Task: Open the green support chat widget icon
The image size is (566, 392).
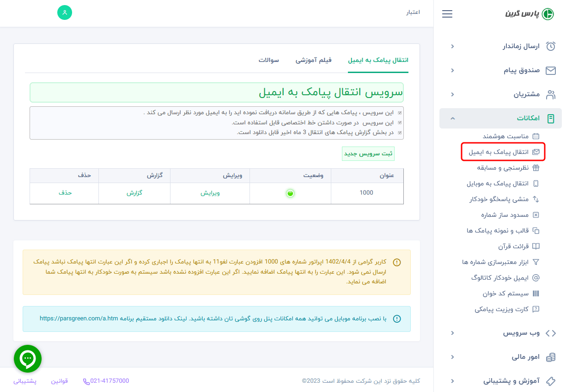Action: [28, 358]
